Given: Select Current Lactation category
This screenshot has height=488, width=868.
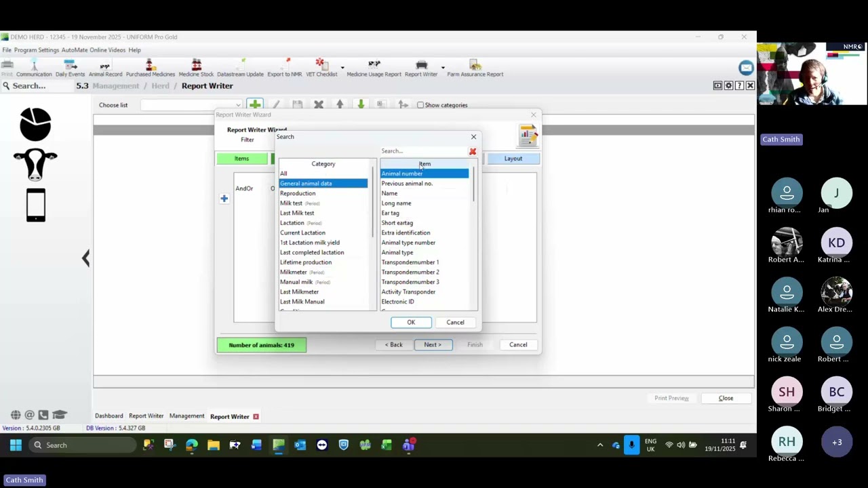Looking at the screenshot, I should tap(302, 232).
